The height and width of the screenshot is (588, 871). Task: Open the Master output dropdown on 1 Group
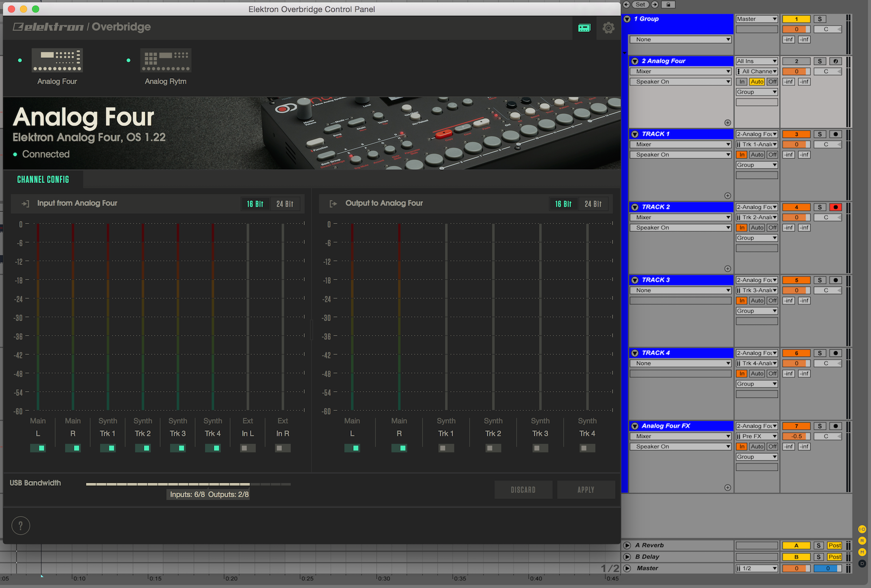(x=757, y=19)
